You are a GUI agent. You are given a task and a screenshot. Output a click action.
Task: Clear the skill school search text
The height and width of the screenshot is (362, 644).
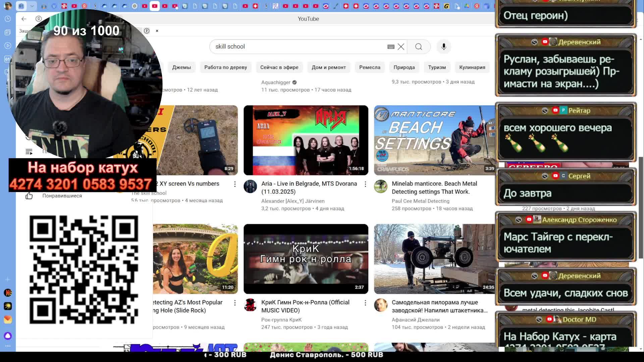point(401,47)
